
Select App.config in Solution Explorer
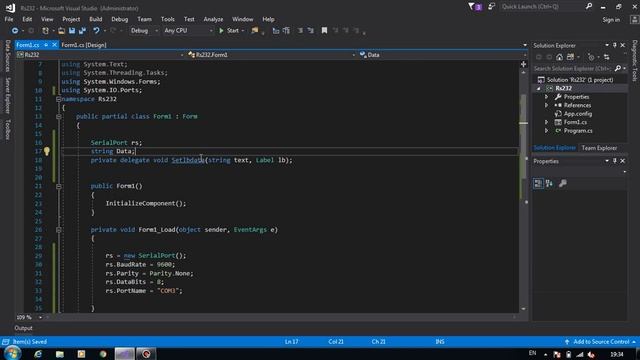click(x=578, y=114)
